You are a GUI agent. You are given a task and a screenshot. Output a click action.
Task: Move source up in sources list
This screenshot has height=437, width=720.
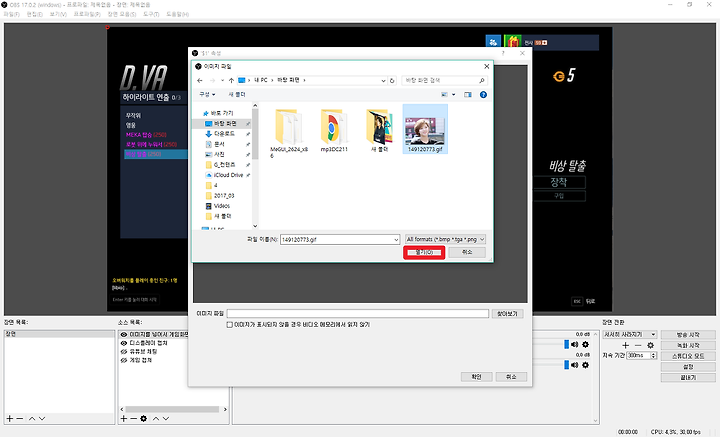pyautogui.click(x=156, y=418)
